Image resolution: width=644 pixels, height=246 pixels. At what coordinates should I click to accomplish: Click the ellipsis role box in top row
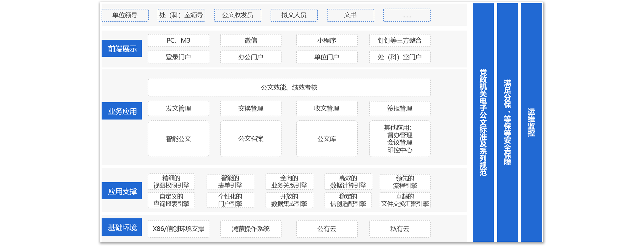(x=407, y=15)
